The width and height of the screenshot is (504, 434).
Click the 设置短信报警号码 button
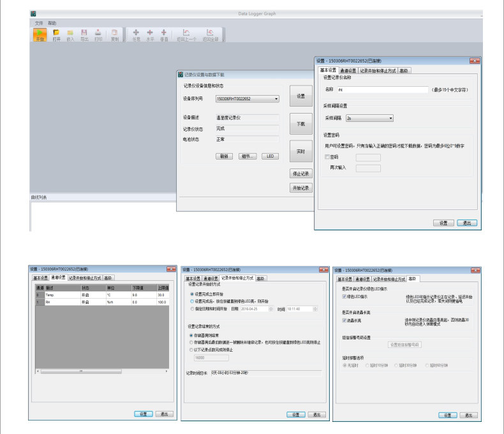tap(404, 345)
